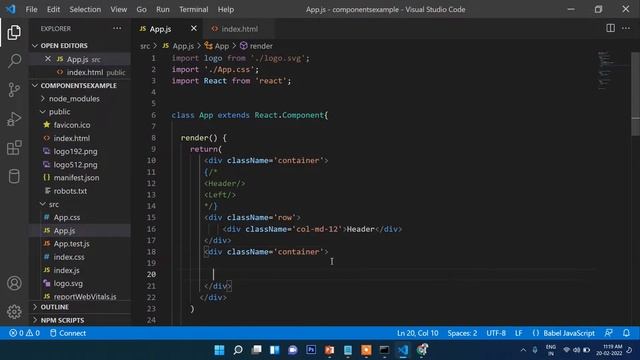Open the taskbar Search icon

238,350
